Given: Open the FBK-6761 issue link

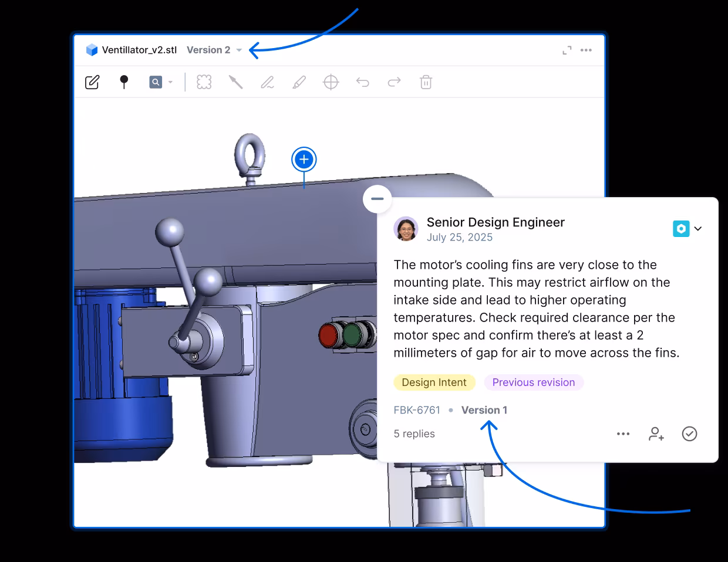Looking at the screenshot, I should click(x=417, y=410).
